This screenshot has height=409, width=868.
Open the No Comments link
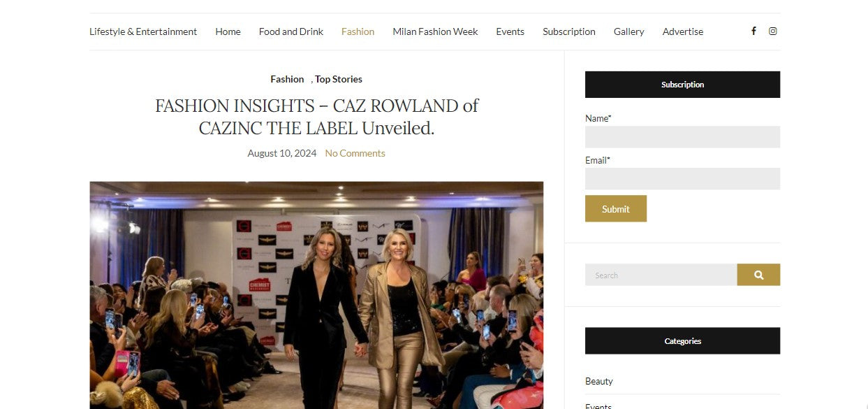(x=355, y=153)
